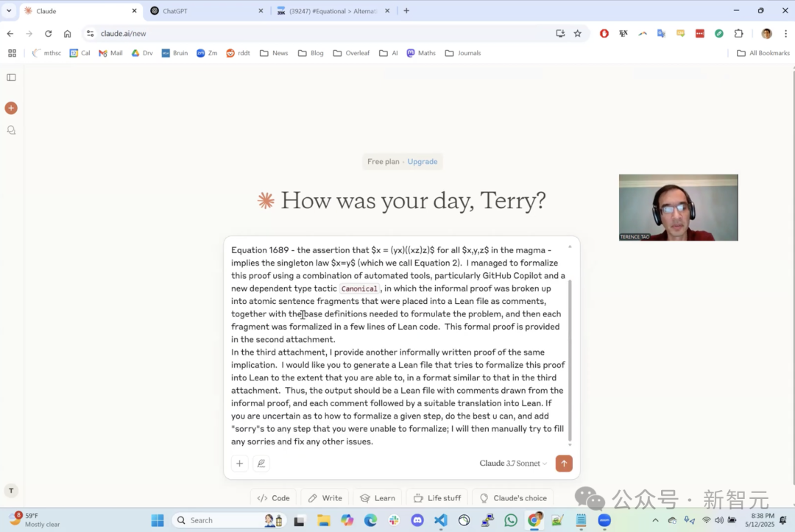Open the Chrome profile avatar
The height and width of the screenshot is (532, 795).
click(x=766, y=33)
